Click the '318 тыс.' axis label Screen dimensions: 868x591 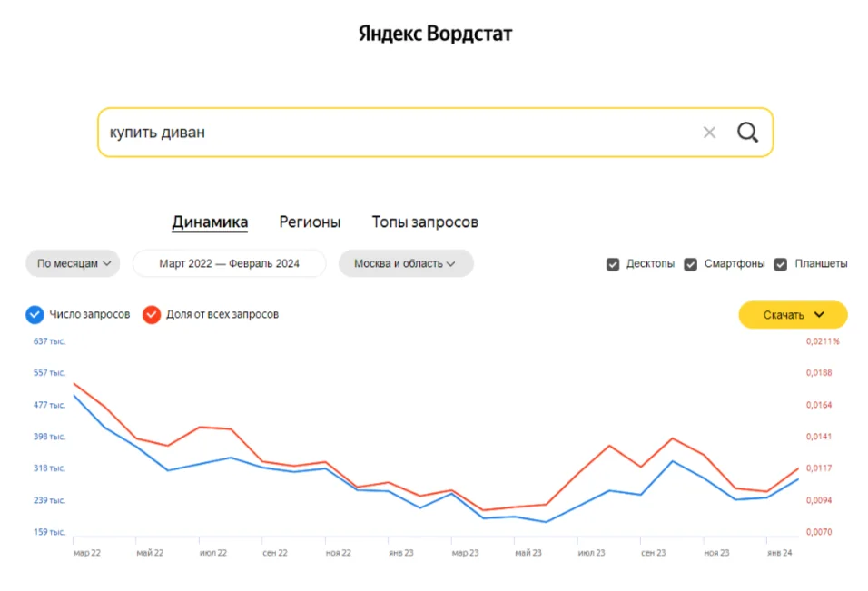point(49,468)
